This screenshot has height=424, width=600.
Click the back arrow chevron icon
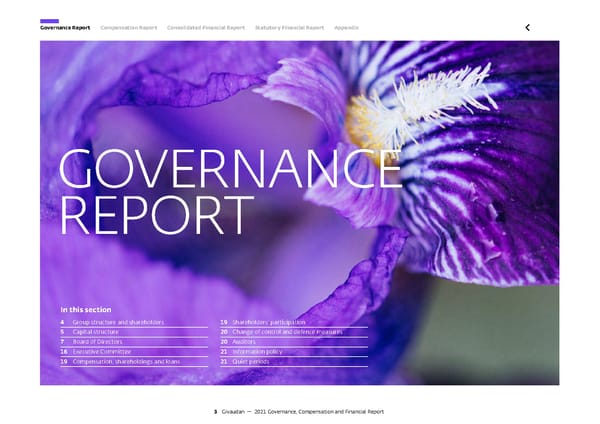pos(527,28)
